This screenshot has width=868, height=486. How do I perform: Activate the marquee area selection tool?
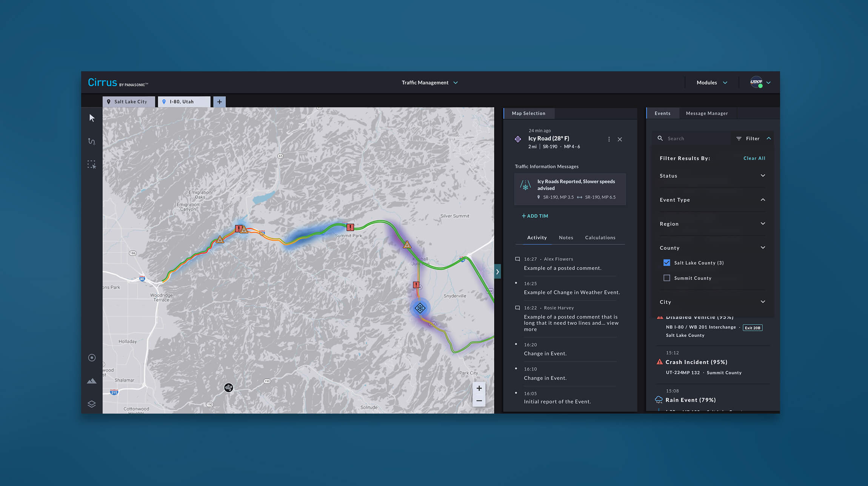tap(92, 164)
